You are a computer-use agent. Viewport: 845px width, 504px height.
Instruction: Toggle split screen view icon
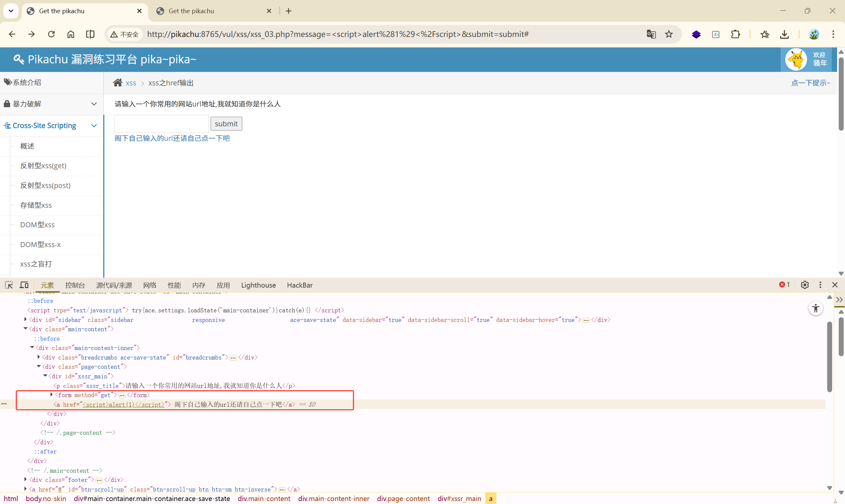point(90,34)
